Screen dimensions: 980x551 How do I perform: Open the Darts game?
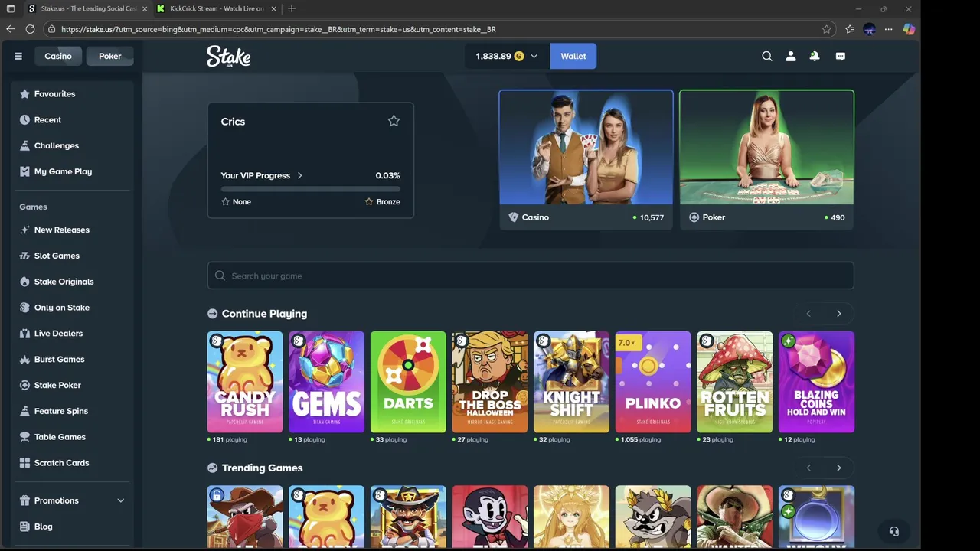pos(408,382)
